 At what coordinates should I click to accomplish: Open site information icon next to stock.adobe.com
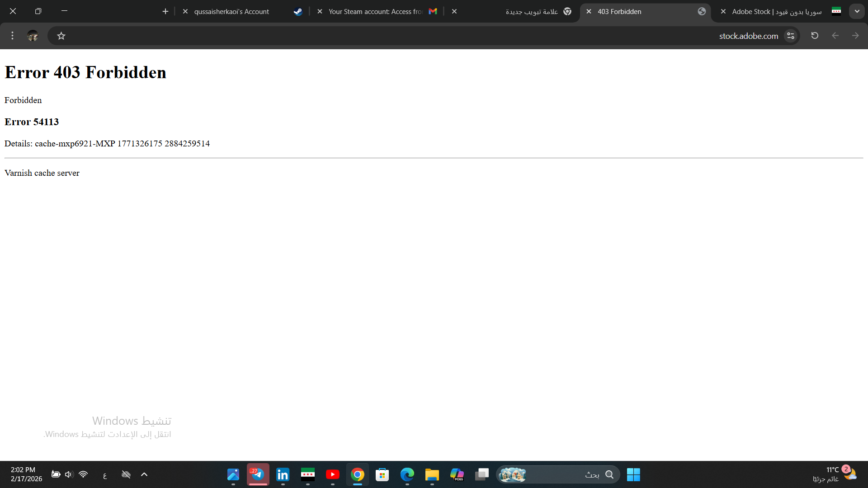point(790,36)
